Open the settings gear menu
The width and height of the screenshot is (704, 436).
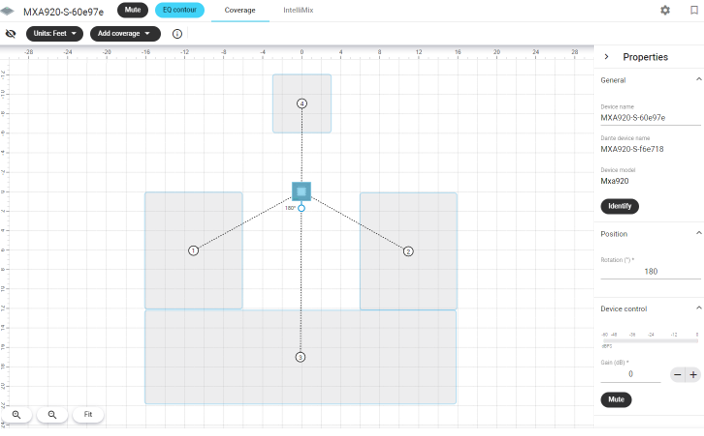pyautogui.click(x=665, y=10)
